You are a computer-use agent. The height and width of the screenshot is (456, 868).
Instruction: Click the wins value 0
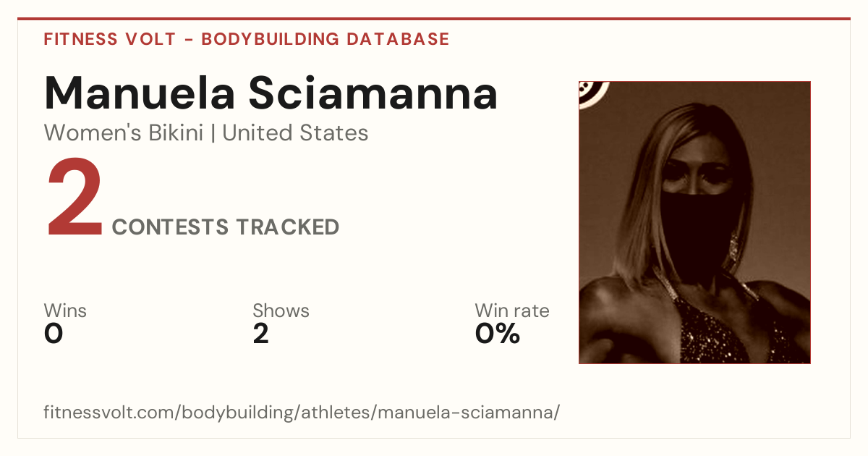pos(54,334)
